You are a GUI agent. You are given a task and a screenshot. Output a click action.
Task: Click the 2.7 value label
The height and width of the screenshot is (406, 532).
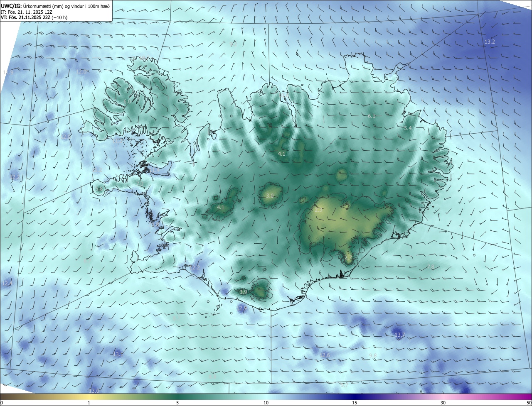[x=348, y=258]
